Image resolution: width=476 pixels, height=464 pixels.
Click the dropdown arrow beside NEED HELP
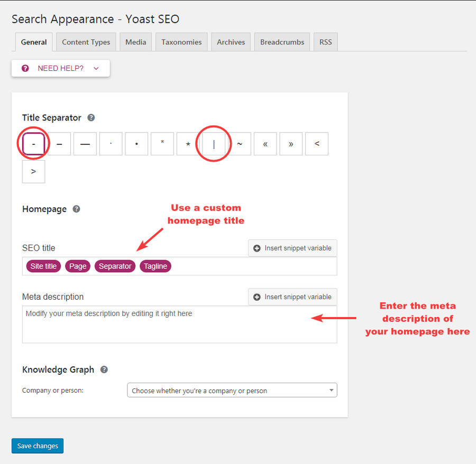tap(96, 68)
